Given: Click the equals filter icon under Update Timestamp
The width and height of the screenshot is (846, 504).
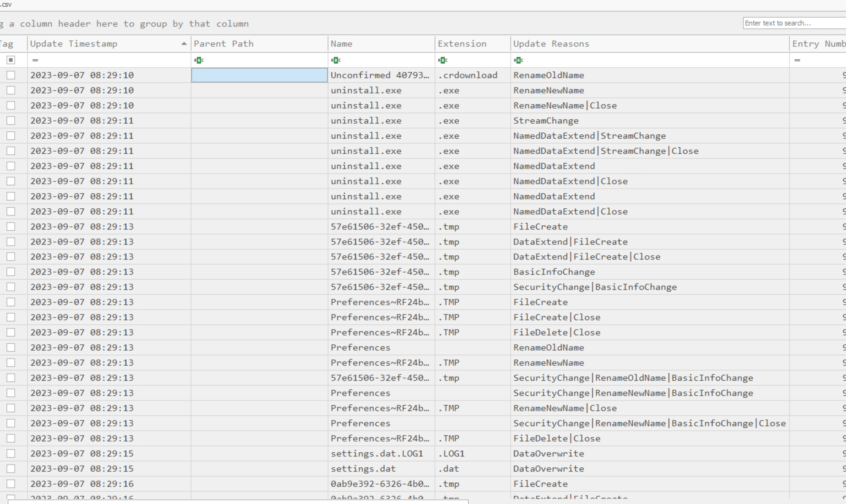Looking at the screenshot, I should pos(35,60).
